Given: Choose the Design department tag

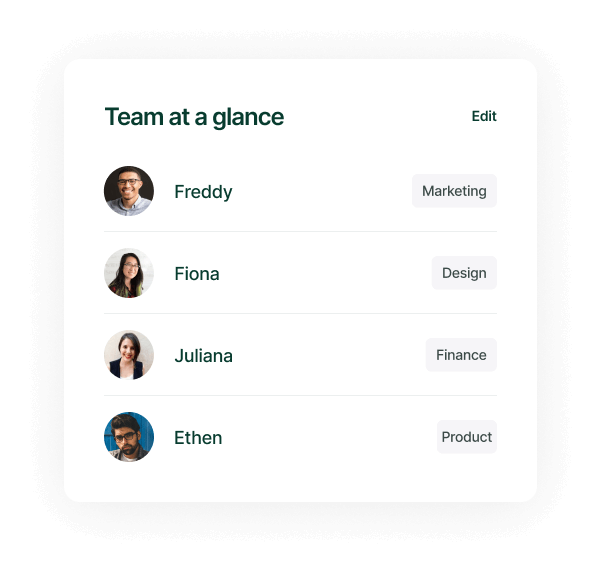Looking at the screenshot, I should coord(464,273).
